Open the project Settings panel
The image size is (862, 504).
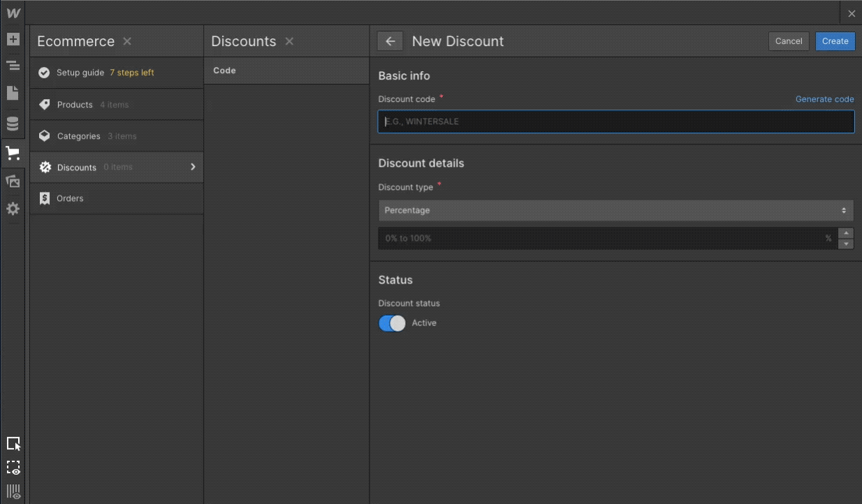tap(13, 209)
